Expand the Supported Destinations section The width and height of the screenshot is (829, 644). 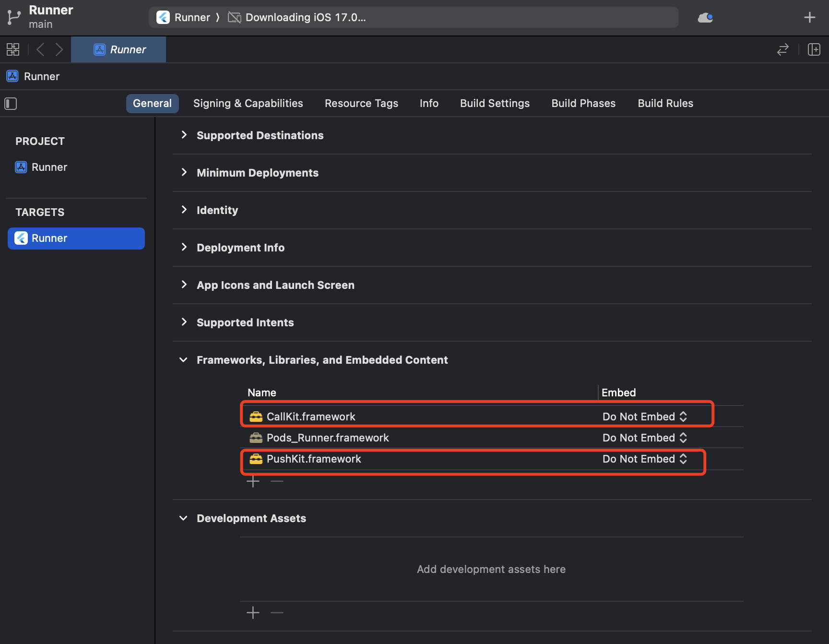pyautogui.click(x=184, y=135)
